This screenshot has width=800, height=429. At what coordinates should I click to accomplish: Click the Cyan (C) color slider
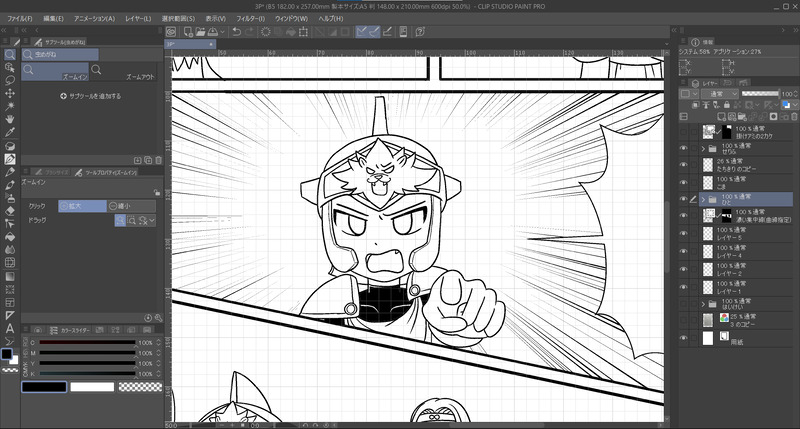87,343
